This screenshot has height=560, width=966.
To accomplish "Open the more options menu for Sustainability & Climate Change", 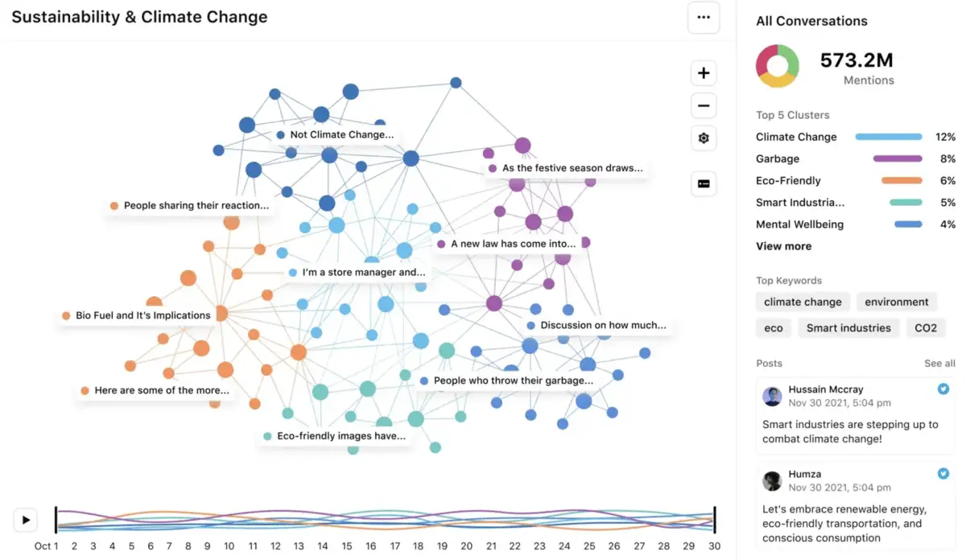I will (703, 18).
